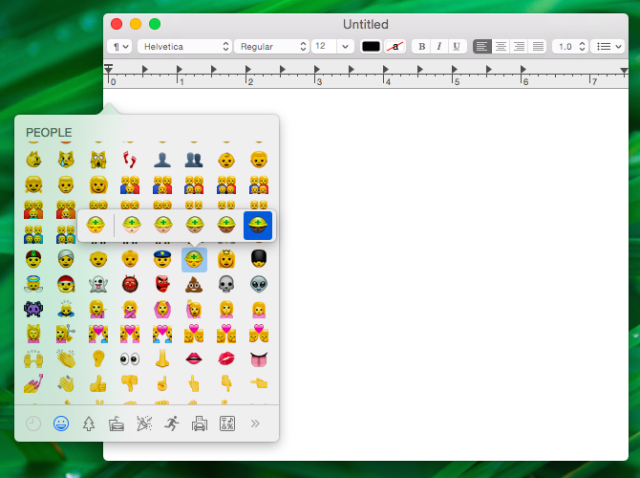Pick the lightest skin tone construction worker

tap(131, 225)
